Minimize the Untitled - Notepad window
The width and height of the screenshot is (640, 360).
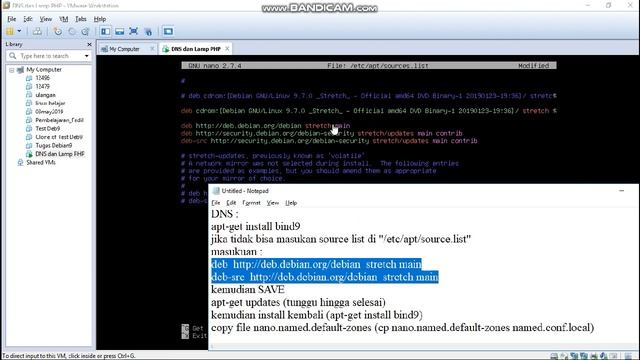[622, 191]
